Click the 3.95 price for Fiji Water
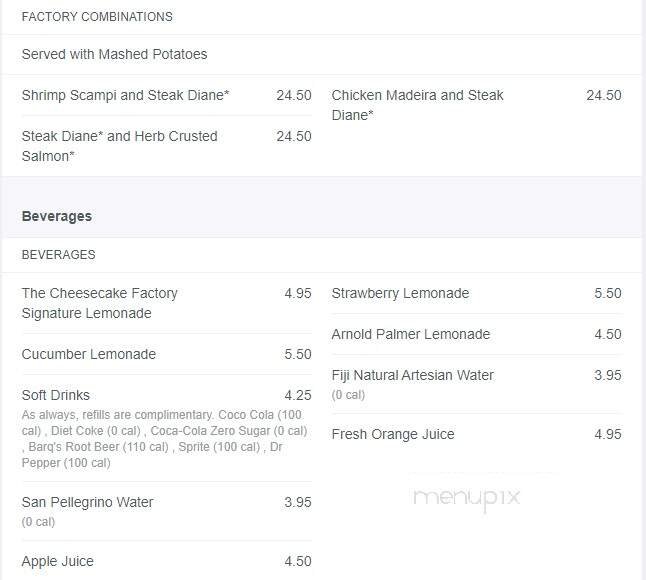 [607, 375]
